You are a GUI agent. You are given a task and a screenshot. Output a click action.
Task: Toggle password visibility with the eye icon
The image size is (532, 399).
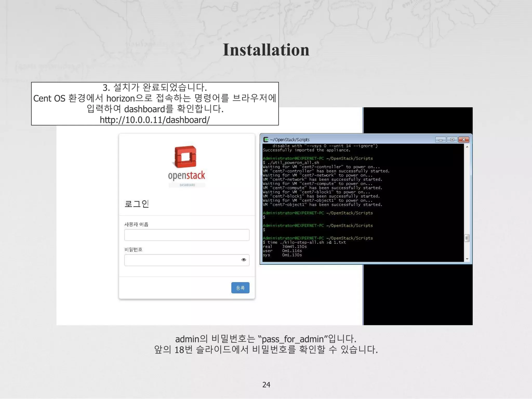tap(243, 260)
